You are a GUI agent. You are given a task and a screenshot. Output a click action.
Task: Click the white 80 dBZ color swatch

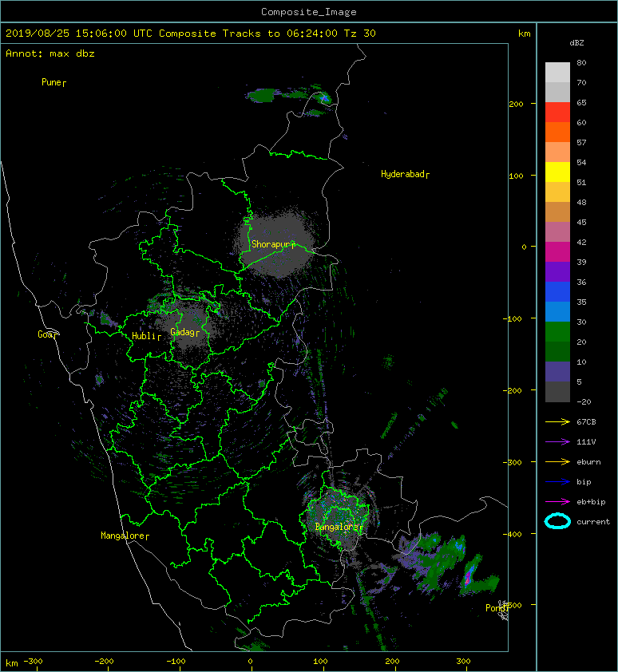[557, 73]
